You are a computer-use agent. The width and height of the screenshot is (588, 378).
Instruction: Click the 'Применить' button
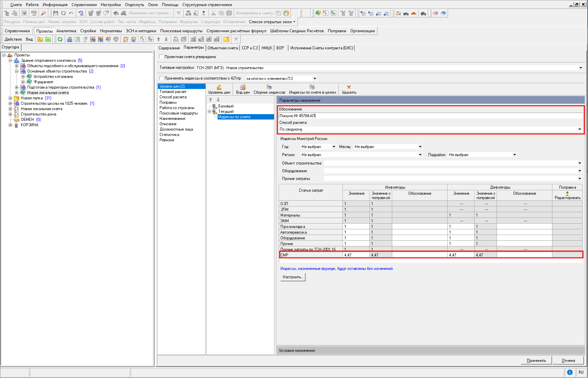[536, 361]
